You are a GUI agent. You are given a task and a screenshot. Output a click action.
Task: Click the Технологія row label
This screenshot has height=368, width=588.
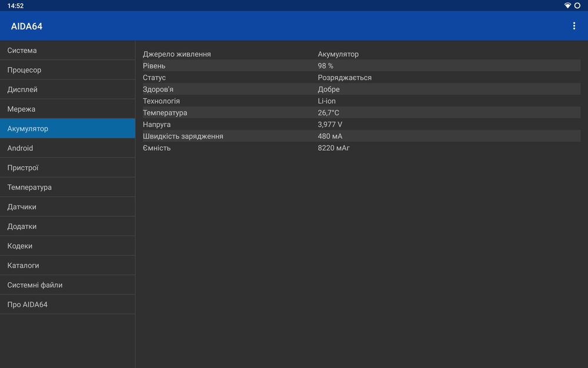(161, 101)
